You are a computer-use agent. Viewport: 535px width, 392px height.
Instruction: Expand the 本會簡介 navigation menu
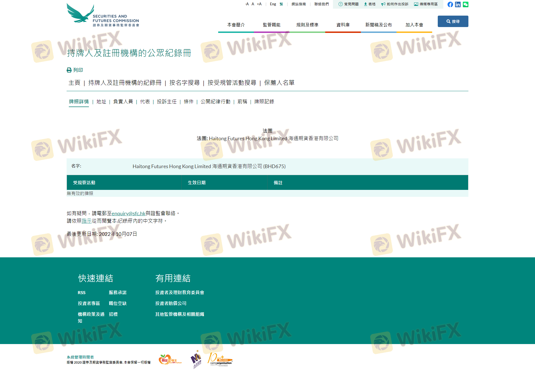[236, 25]
